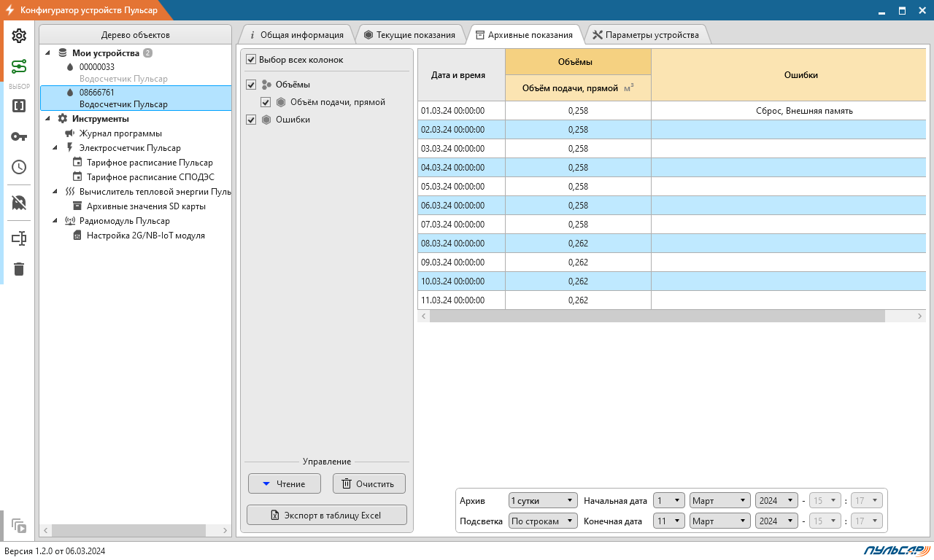Open the clock time icon in sidebar
The image size is (934, 560).
[x=19, y=167]
